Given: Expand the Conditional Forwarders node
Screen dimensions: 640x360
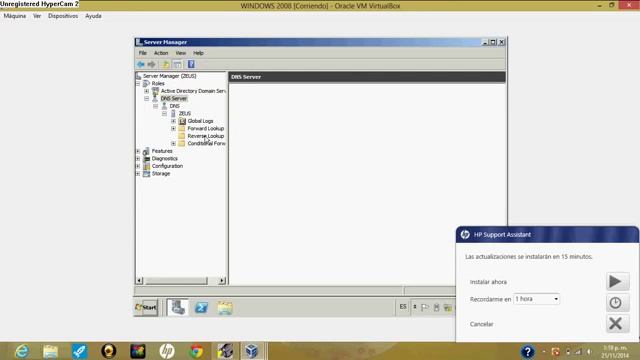Looking at the screenshot, I should (173, 144).
